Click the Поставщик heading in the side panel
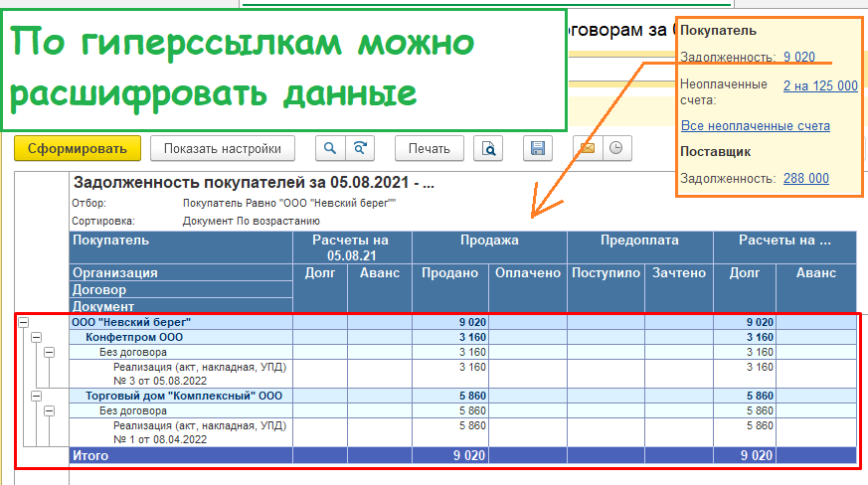This screenshot has height=485, width=868. coord(715,152)
